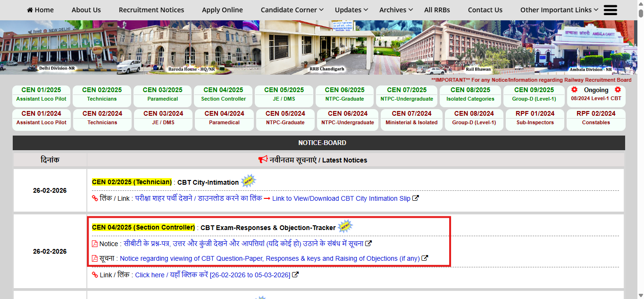Click the PDF icon beside the सूचना English notice
This screenshot has height=299, width=644.
[x=94, y=258]
